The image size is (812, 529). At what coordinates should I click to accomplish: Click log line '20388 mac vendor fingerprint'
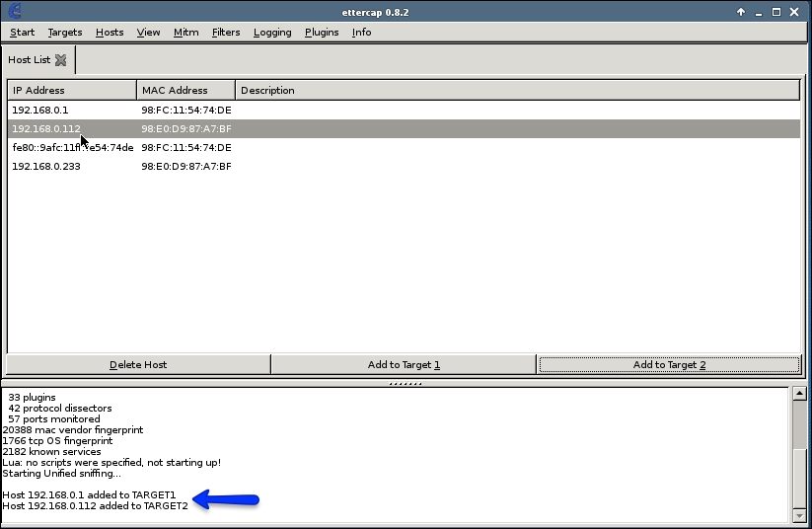point(73,429)
